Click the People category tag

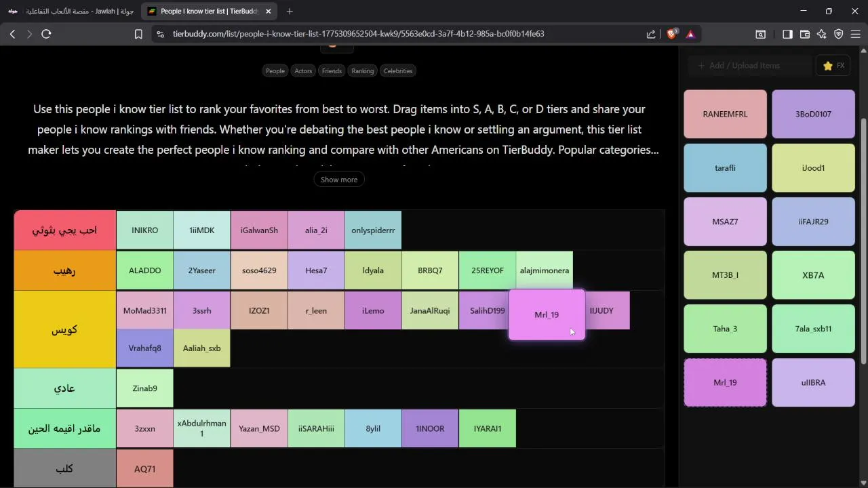point(275,70)
